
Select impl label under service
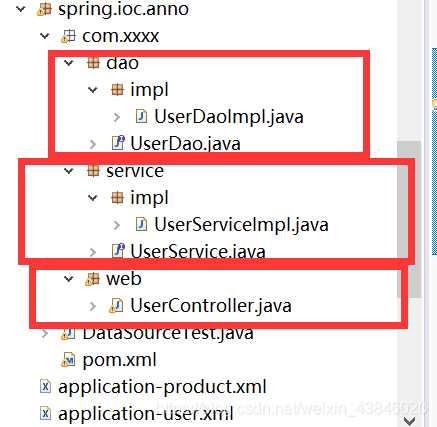[149, 198]
